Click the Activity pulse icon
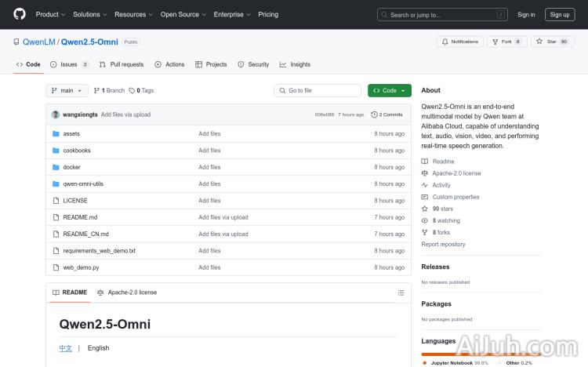The height and width of the screenshot is (367, 588). tap(424, 185)
